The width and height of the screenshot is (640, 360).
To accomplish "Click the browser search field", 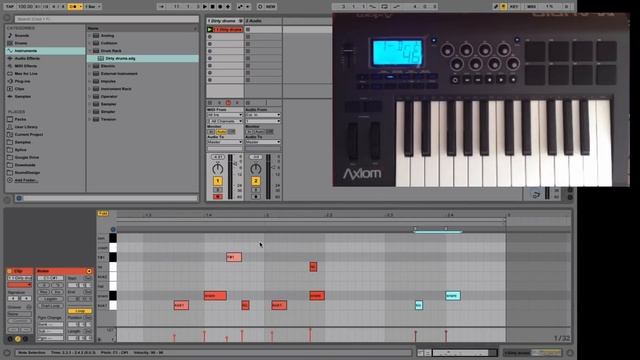I will tap(106, 19).
